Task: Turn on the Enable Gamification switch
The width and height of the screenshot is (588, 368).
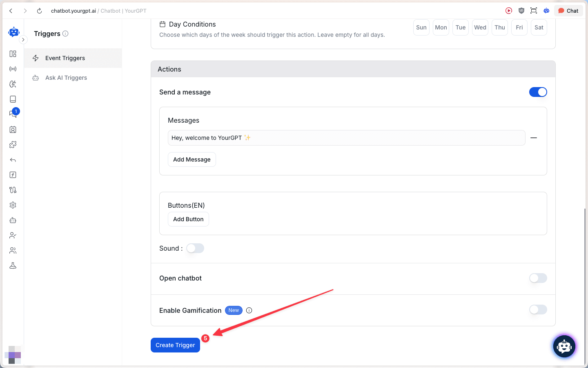Action: 538,310
